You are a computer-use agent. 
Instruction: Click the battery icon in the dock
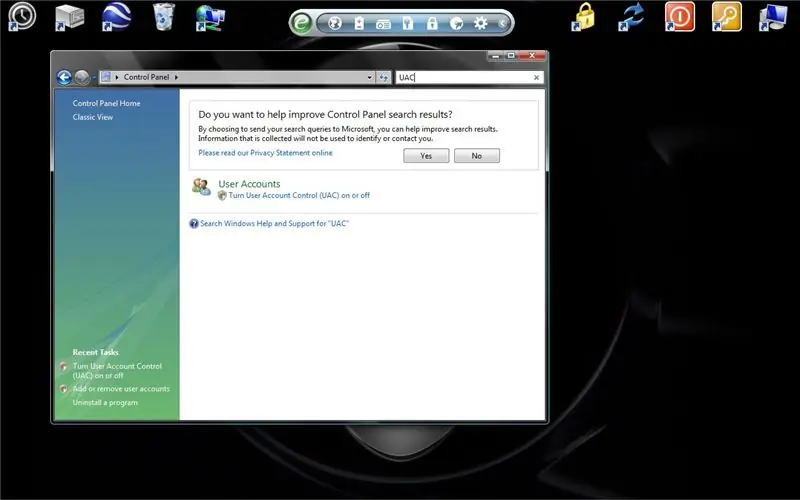359,23
